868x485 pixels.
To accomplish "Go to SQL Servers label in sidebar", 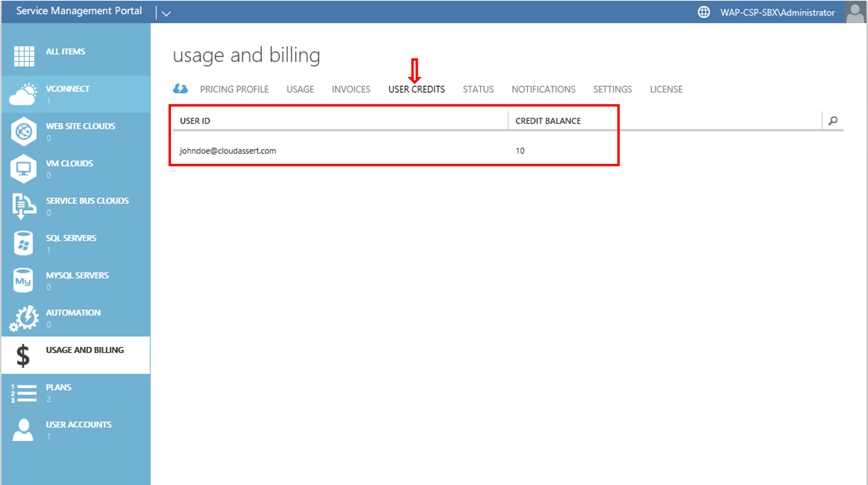I will point(71,238).
